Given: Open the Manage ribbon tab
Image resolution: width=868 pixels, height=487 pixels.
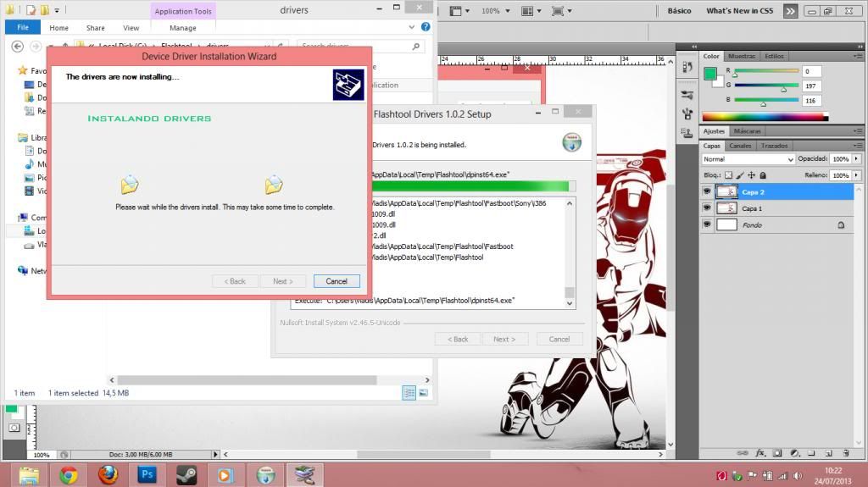Looking at the screenshot, I should 183,28.
